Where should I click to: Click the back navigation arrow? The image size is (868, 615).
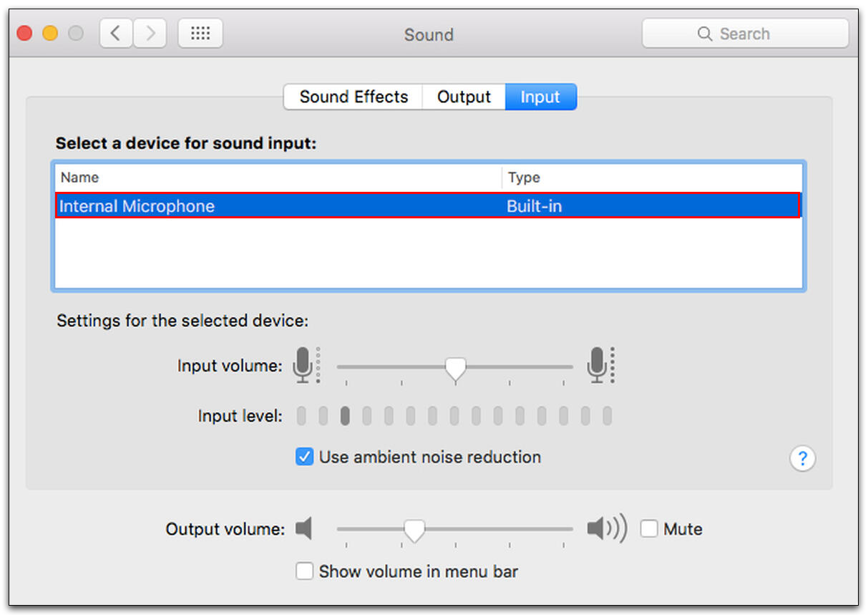pyautogui.click(x=116, y=34)
